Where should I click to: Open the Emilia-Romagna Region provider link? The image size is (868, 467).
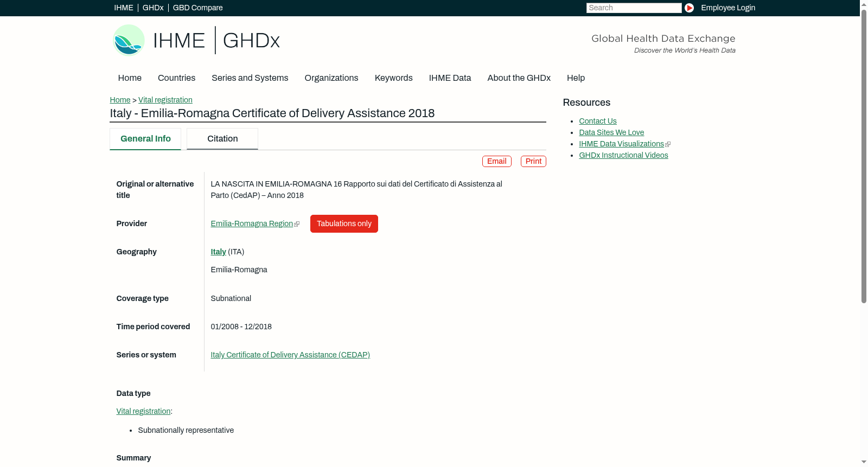tap(252, 224)
